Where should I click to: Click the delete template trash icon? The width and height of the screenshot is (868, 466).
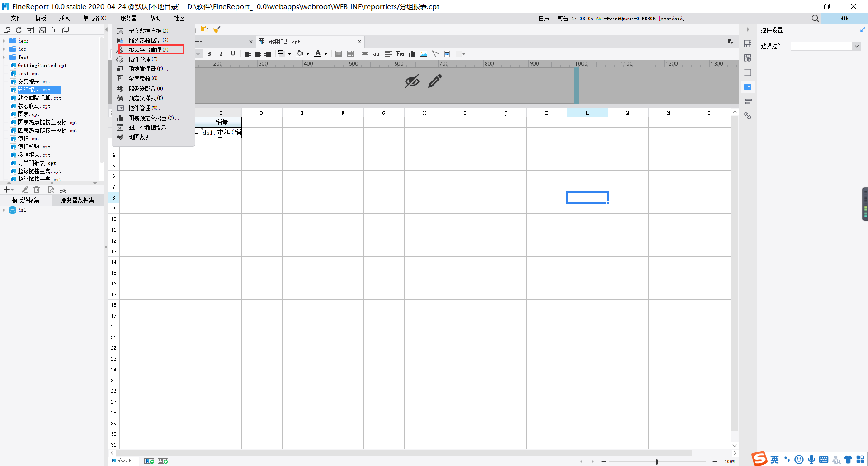54,30
